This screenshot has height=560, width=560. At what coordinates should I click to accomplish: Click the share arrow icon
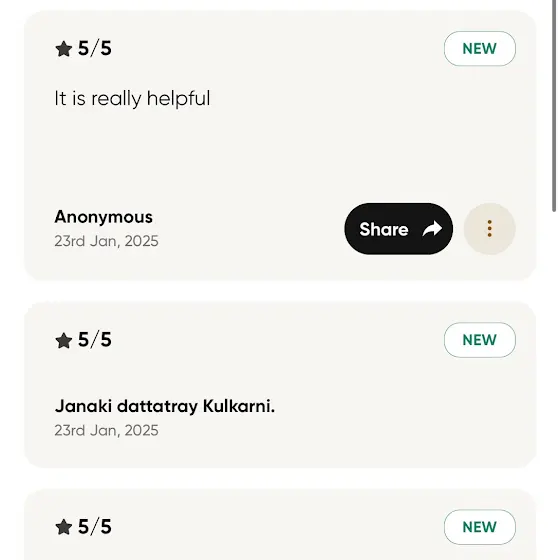[432, 229]
